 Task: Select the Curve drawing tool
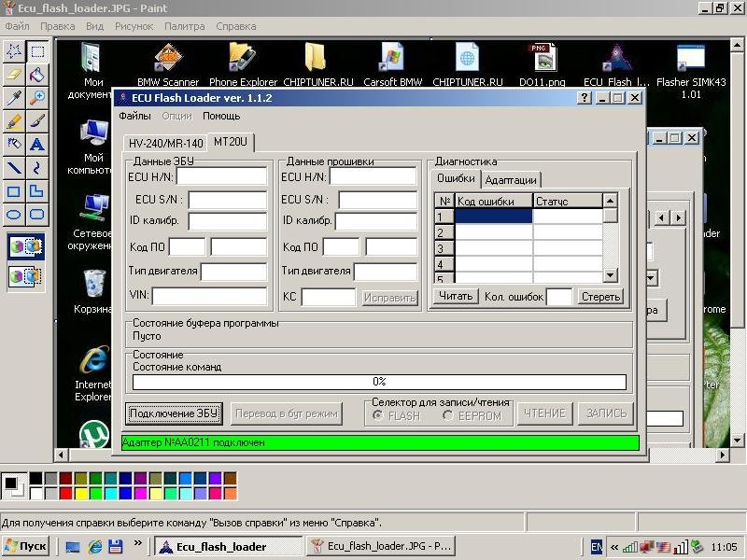pos(37,168)
